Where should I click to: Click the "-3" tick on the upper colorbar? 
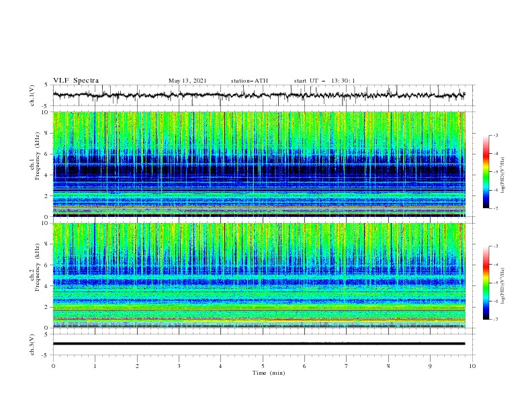[x=495, y=135]
